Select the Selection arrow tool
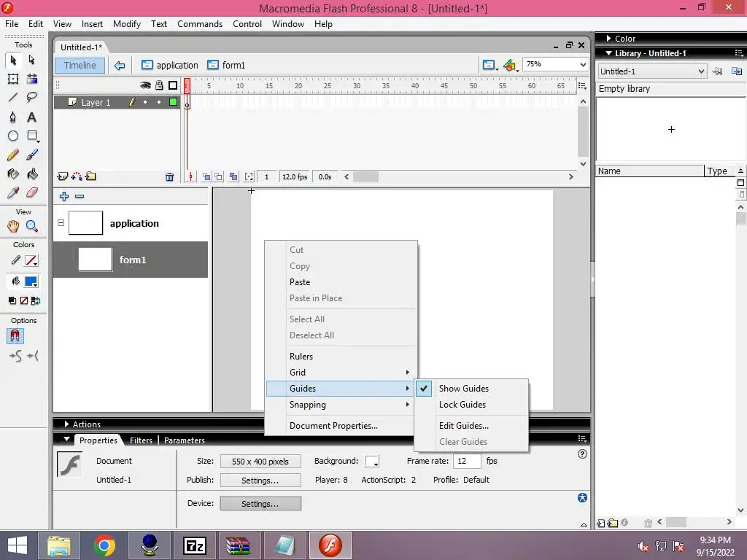747x560 pixels. [13, 60]
